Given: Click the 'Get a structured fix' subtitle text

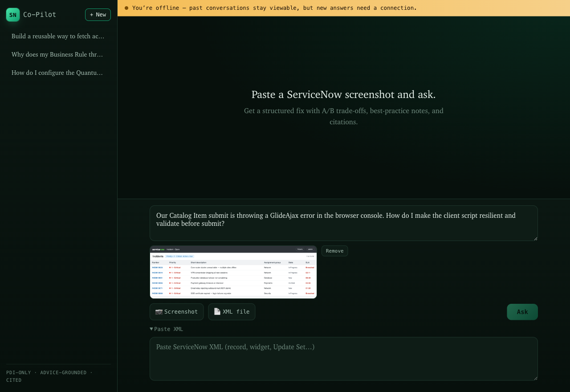Looking at the screenshot, I should [x=344, y=116].
